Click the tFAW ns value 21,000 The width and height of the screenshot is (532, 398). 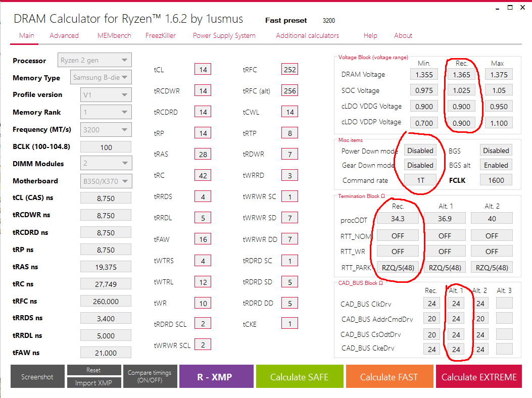[106, 353]
